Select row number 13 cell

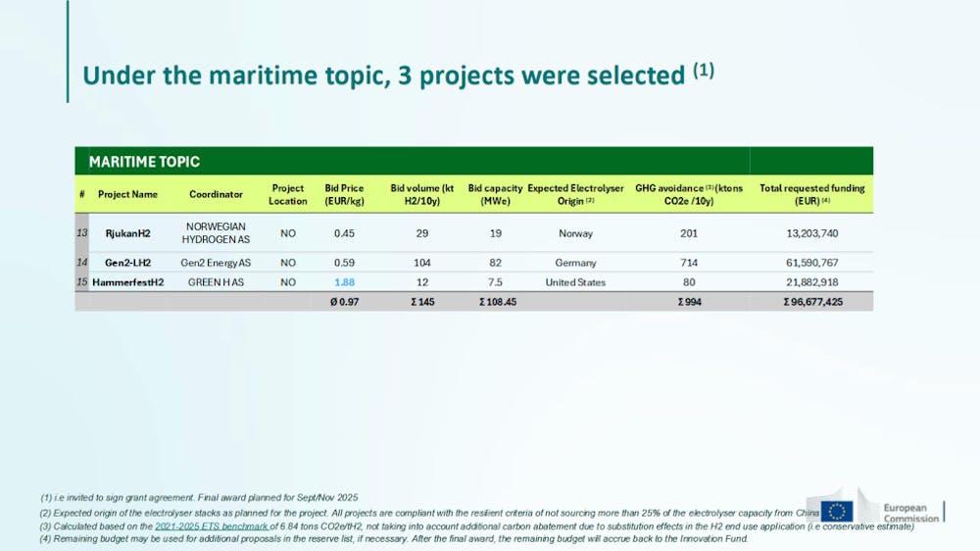[82, 232]
